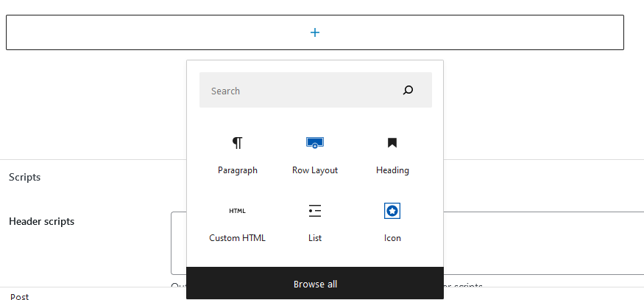Click the blue plus add-block icon
The width and height of the screenshot is (644, 300).
(x=315, y=32)
